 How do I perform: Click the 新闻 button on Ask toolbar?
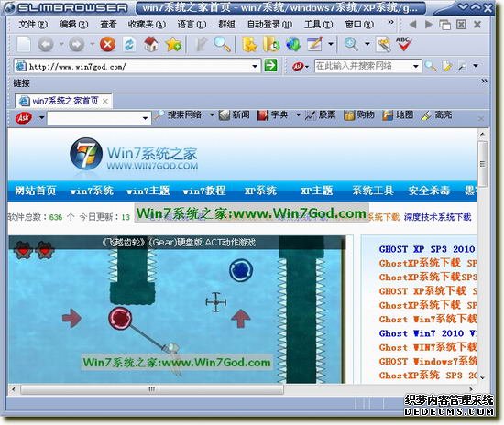coord(235,114)
